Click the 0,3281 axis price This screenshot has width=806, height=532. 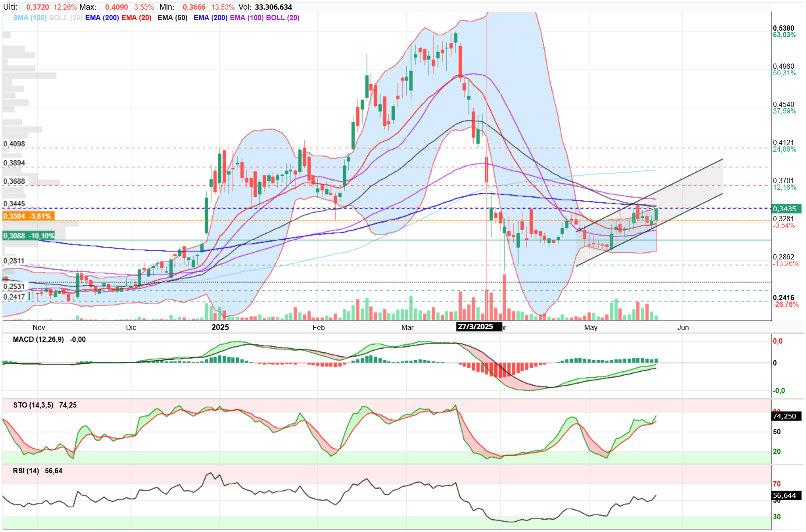pos(784,219)
